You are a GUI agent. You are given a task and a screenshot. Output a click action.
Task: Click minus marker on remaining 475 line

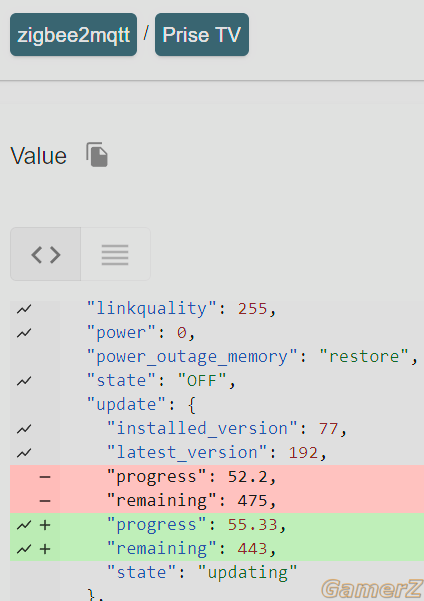click(45, 501)
